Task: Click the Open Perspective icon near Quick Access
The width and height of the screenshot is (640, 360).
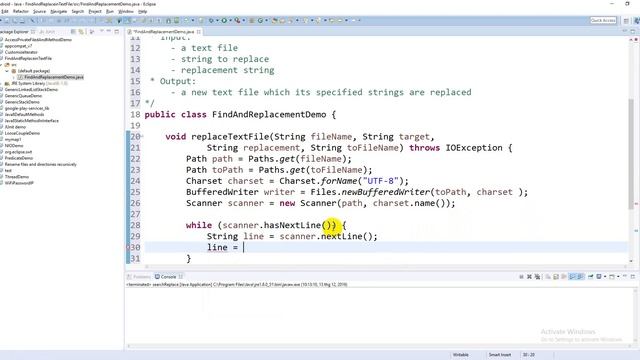Action: click(626, 20)
